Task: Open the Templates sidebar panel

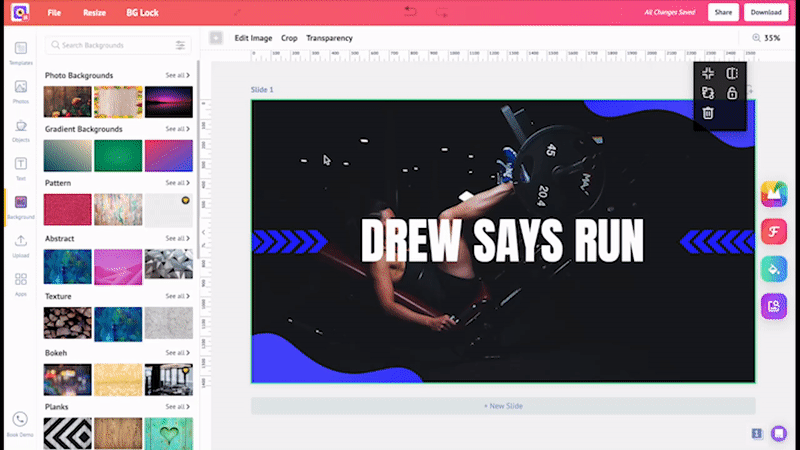Action: [x=20, y=53]
